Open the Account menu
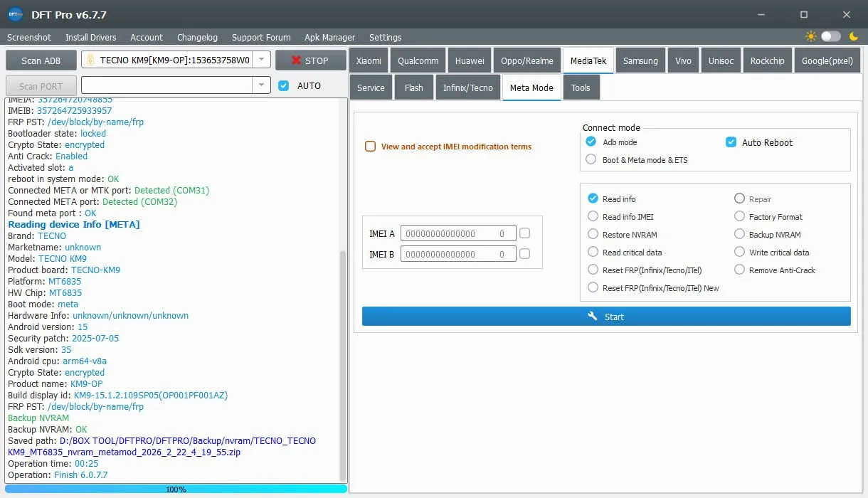 click(x=147, y=37)
